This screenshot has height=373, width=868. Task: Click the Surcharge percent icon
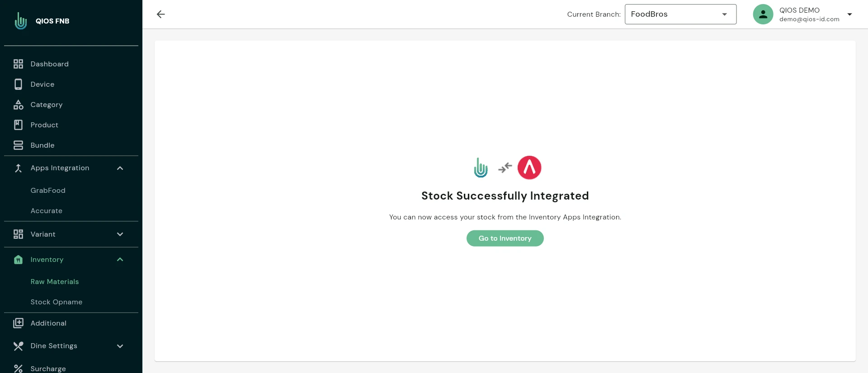point(18,368)
